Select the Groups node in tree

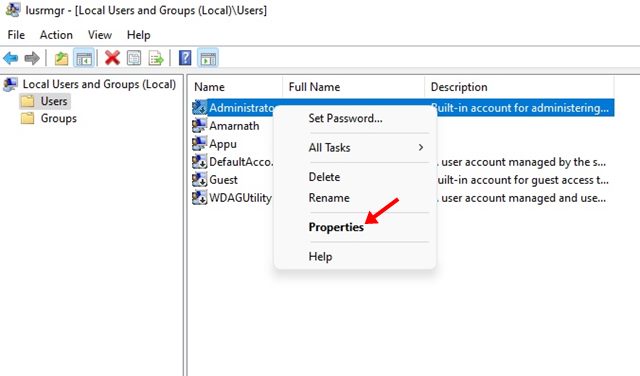(x=59, y=118)
